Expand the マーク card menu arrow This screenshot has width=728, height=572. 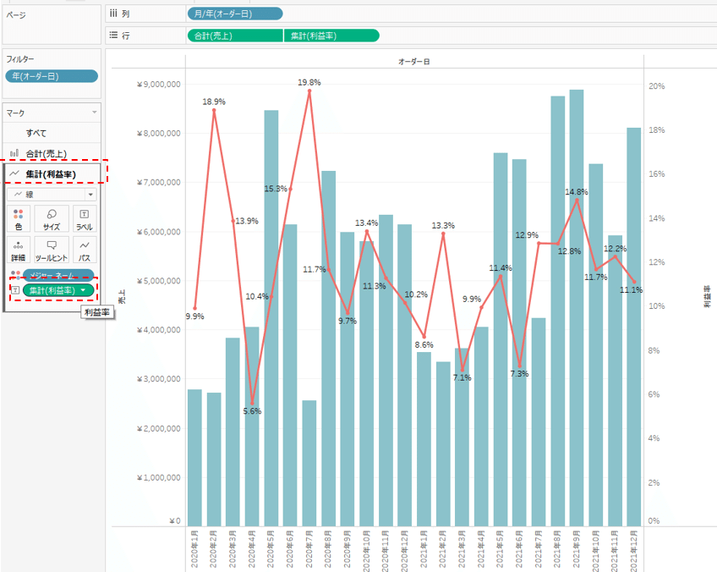click(x=94, y=113)
